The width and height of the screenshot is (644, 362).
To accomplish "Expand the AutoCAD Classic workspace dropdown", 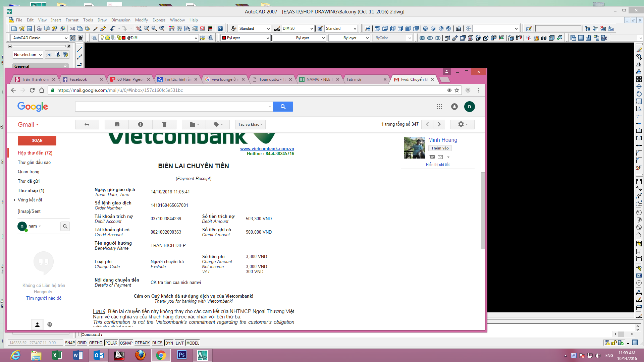I will click(x=66, y=38).
